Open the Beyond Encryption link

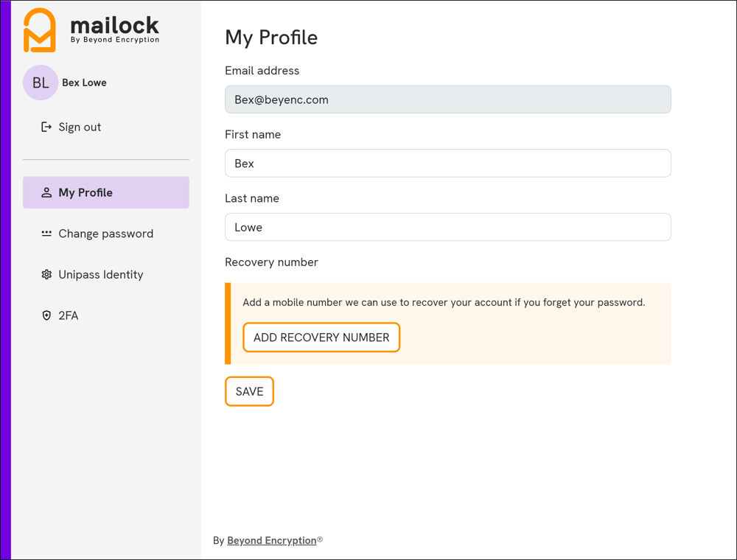coord(270,540)
